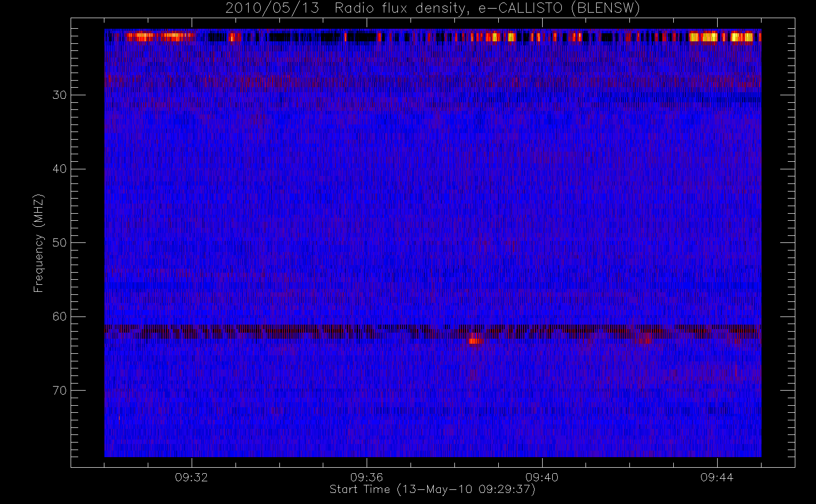Image resolution: width=816 pixels, height=504 pixels.
Task: Click the '09:44' time tick label
Action: pyautogui.click(x=717, y=477)
